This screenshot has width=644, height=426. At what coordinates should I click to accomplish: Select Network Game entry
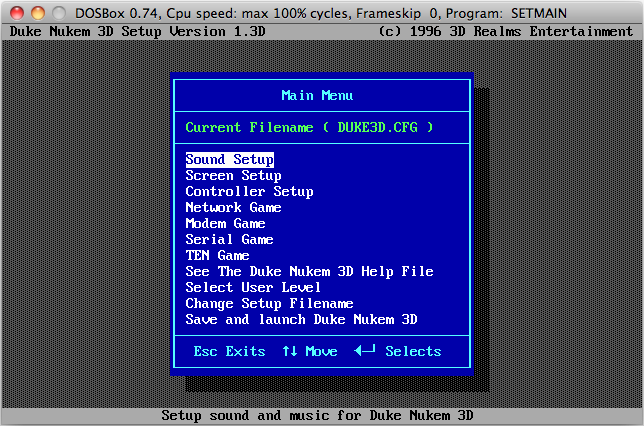point(233,207)
